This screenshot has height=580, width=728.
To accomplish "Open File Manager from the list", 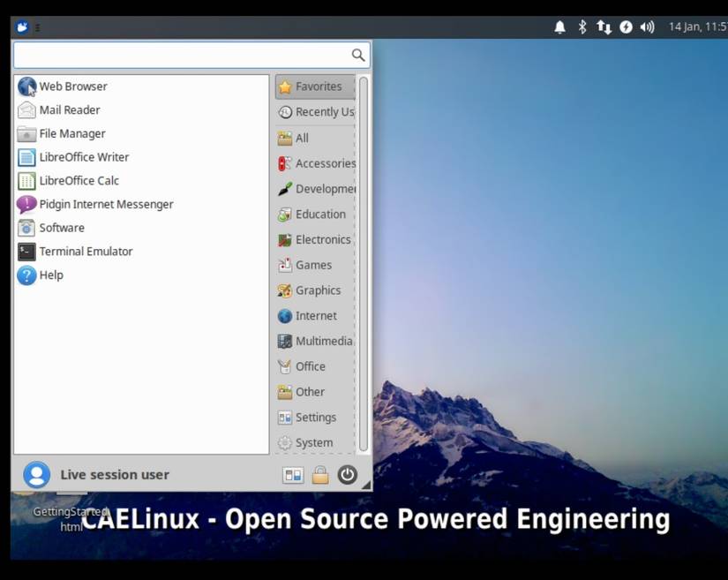I will (x=141, y=133).
